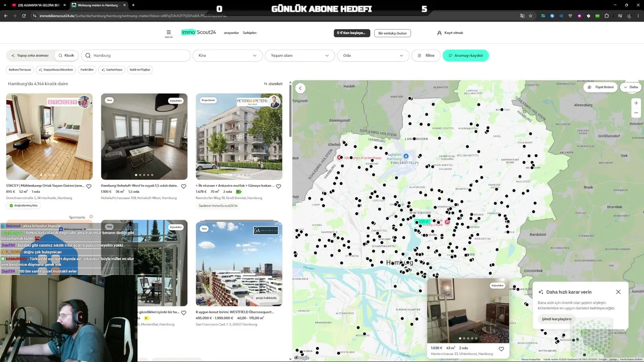The image size is (644, 362).
Task: Favorite the Hoheluft-West listing heart
Action: (184, 186)
